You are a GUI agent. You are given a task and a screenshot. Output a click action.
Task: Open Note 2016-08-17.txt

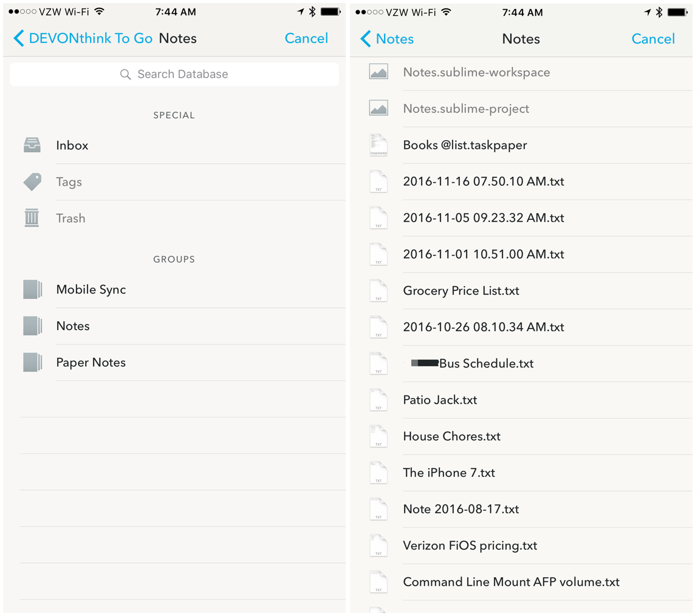(x=521, y=508)
